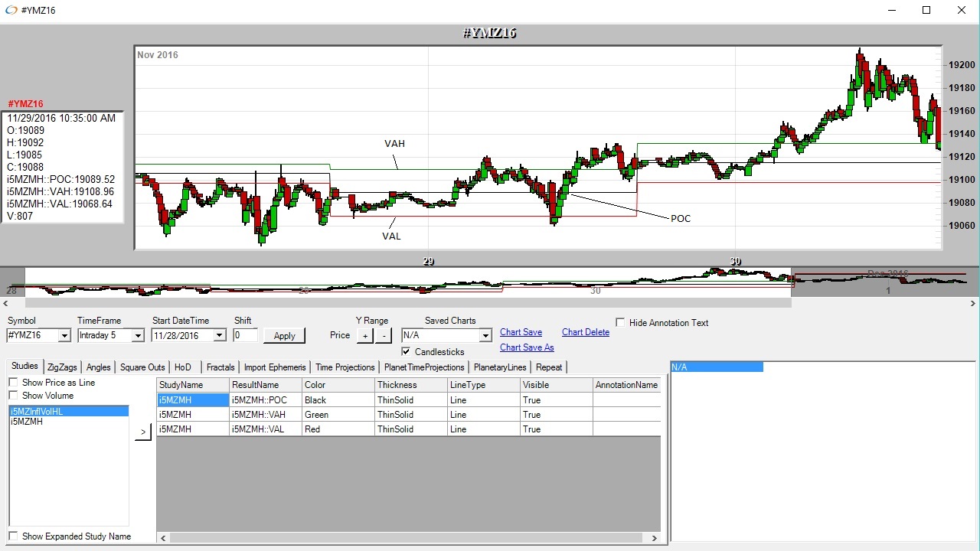This screenshot has width=980, height=551.
Task: Click the Shift input field
Action: (245, 335)
